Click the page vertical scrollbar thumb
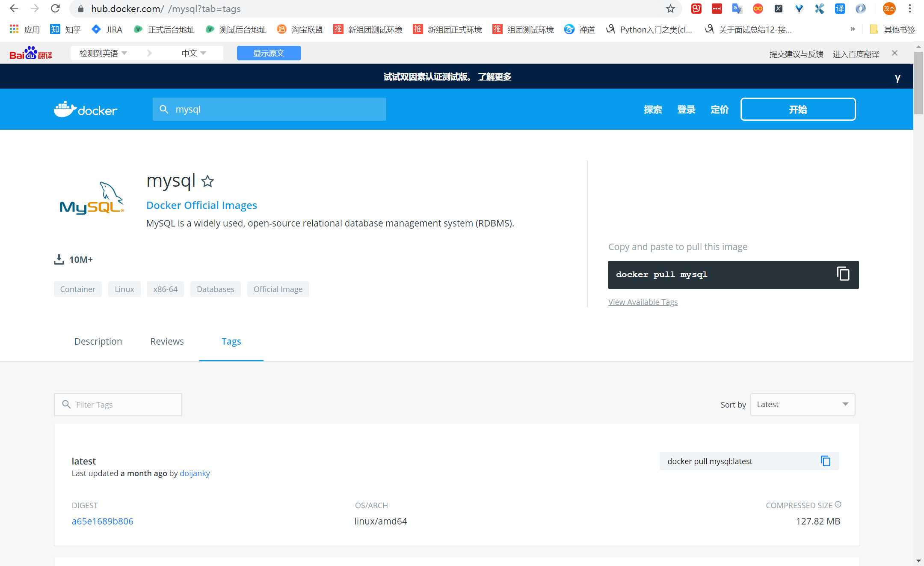 (x=918, y=83)
